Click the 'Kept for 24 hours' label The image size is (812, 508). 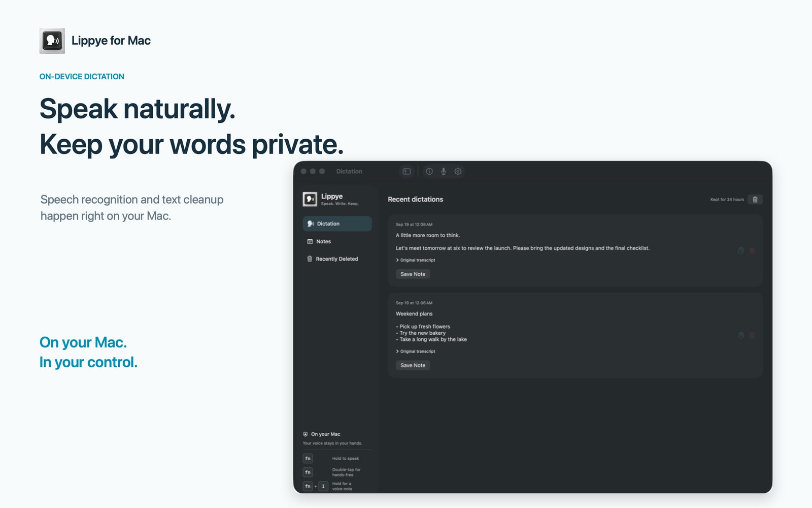pyautogui.click(x=727, y=200)
